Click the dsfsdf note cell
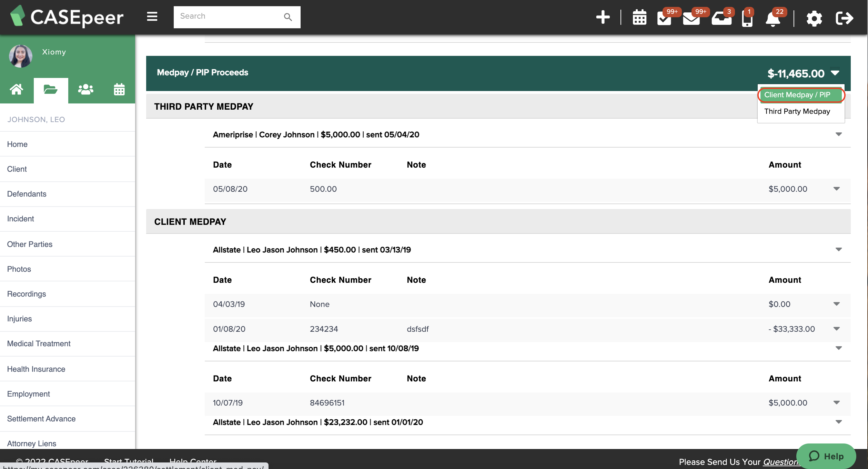The image size is (868, 469). [417, 329]
